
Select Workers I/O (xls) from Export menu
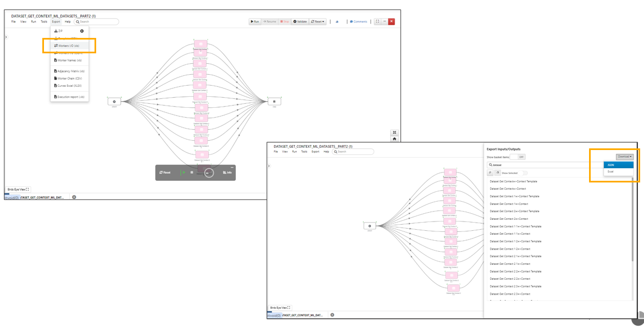[x=69, y=46]
